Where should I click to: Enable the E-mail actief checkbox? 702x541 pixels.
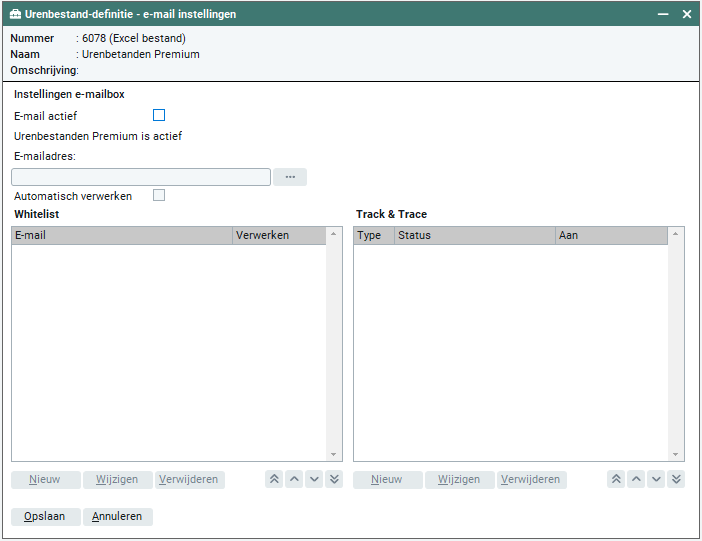coord(159,116)
